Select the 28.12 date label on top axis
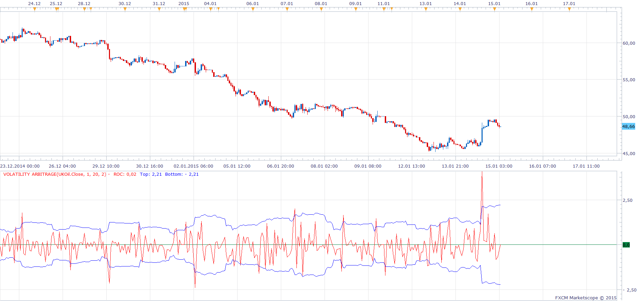 (x=84, y=4)
